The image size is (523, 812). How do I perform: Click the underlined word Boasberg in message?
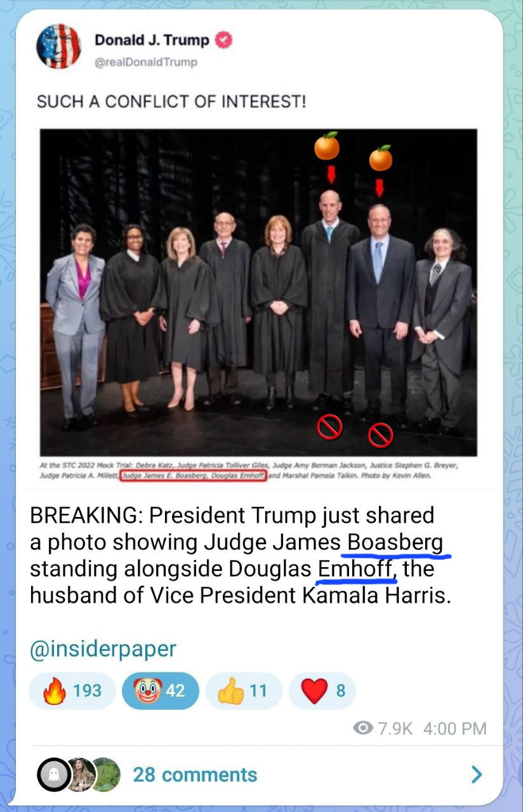tap(395, 543)
